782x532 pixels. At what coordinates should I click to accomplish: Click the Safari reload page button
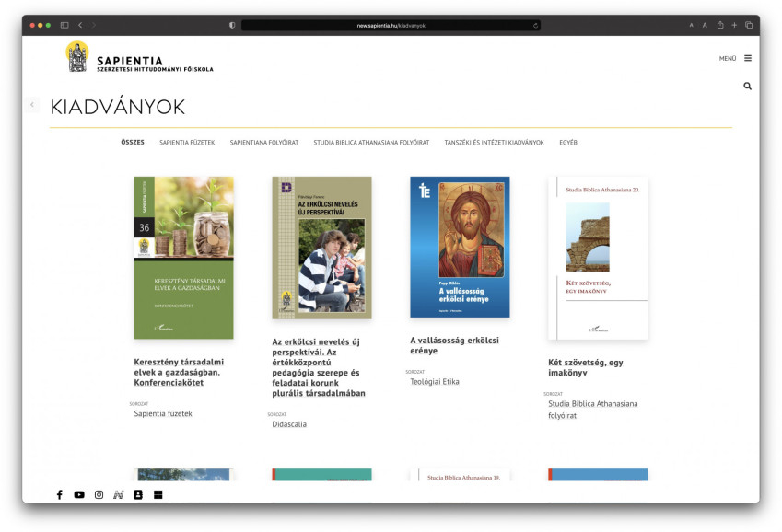[535, 26]
